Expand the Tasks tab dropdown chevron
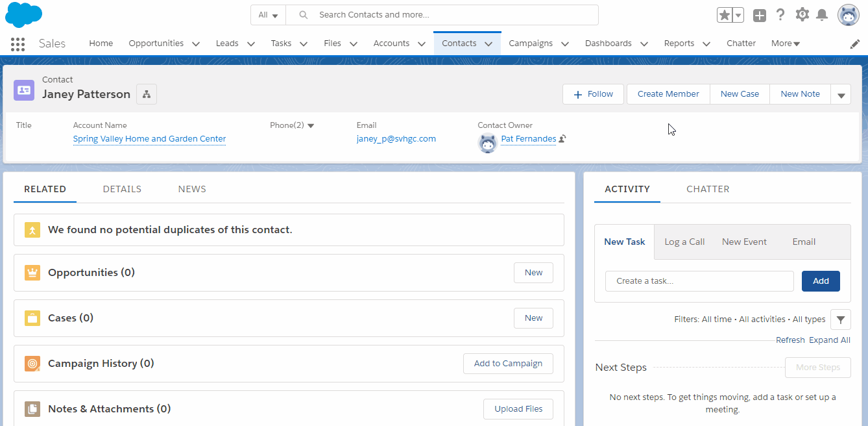Viewport: 868px width, 426px height. coord(303,44)
